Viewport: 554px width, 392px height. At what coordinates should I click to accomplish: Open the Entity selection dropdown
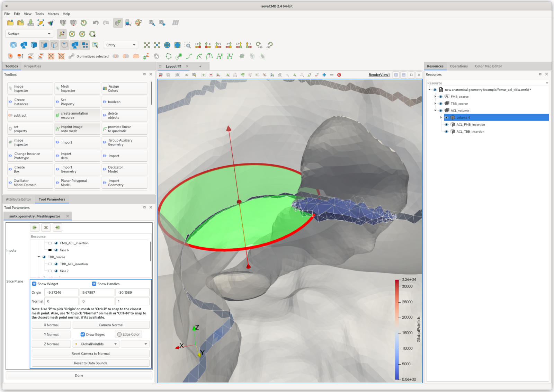click(120, 45)
